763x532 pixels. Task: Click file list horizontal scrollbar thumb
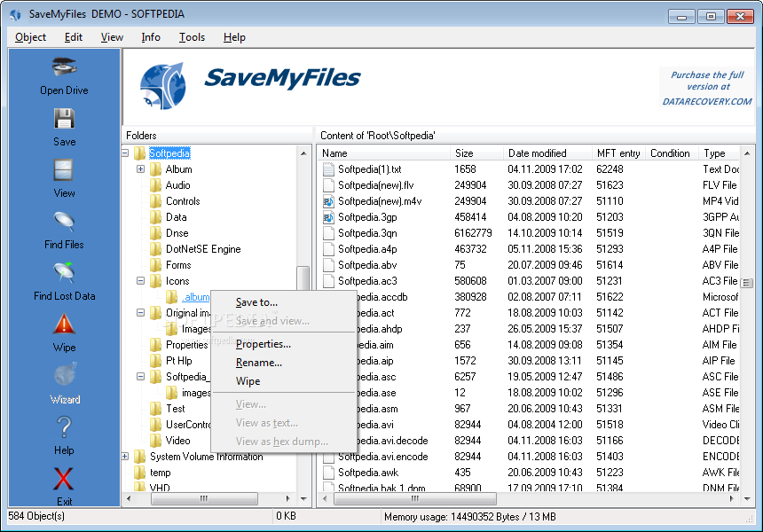(x=414, y=498)
